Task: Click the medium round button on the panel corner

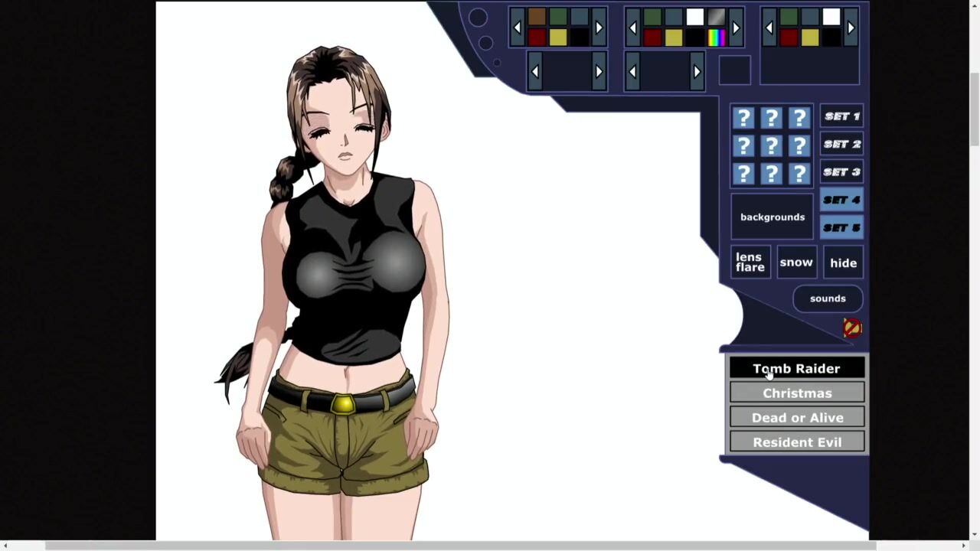Action: [485, 44]
